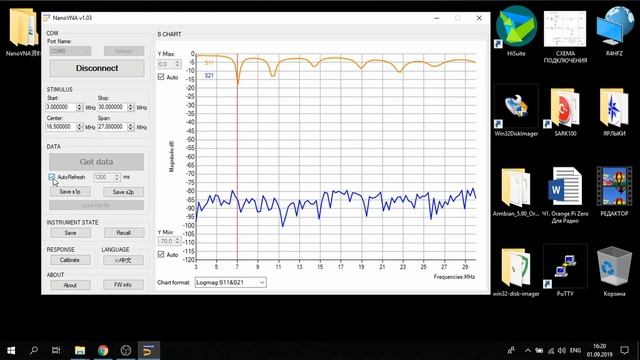Click the Calibrate button
Viewport: 640px width, 360px height.
(70, 260)
